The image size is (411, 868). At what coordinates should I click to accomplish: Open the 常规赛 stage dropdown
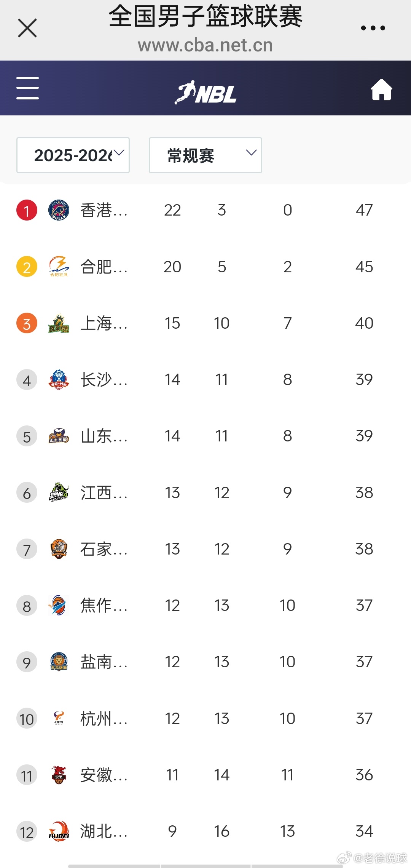click(205, 155)
